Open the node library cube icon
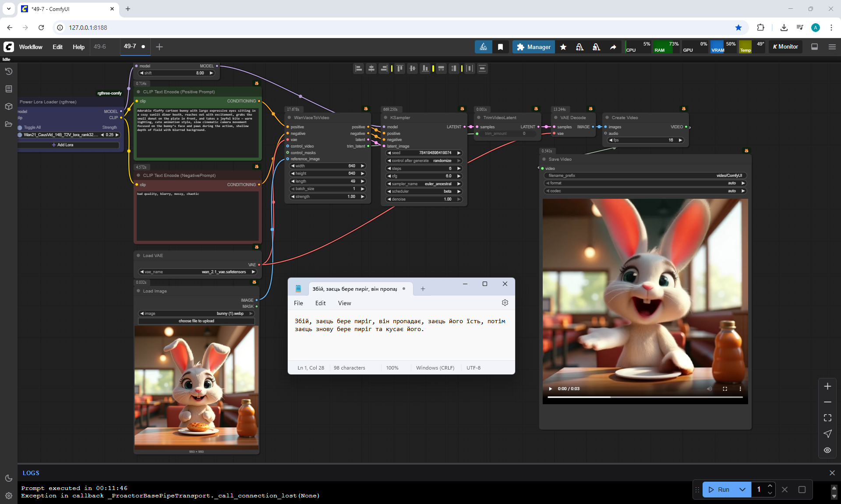 coord(8,106)
